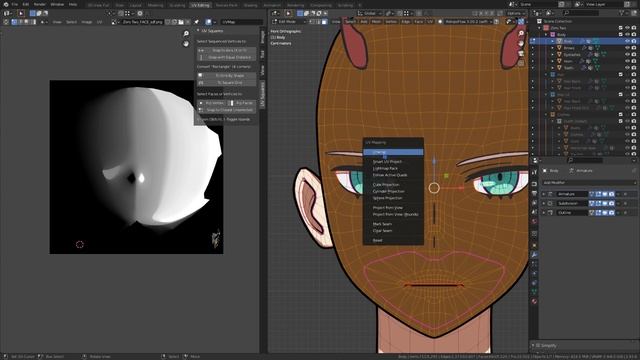
Task: Toggle Zero Two collection exclude checkbox
Action: (621, 28)
